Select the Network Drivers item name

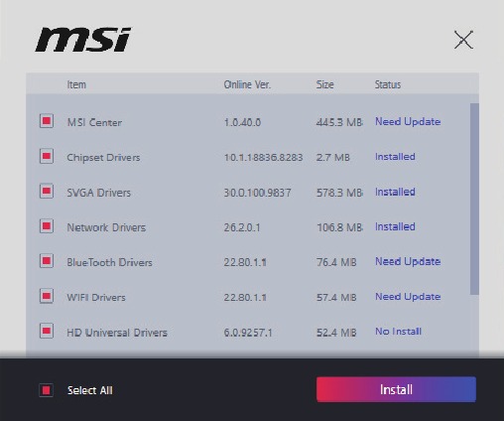(x=106, y=227)
